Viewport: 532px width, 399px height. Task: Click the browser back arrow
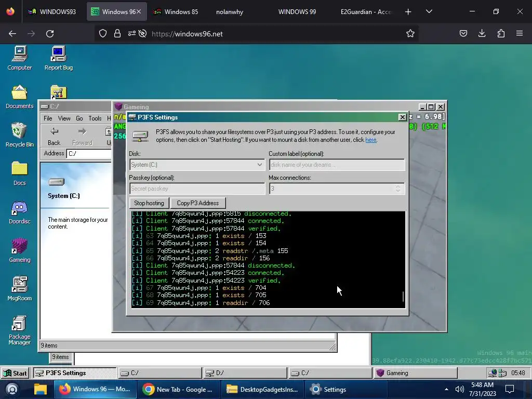(12, 34)
